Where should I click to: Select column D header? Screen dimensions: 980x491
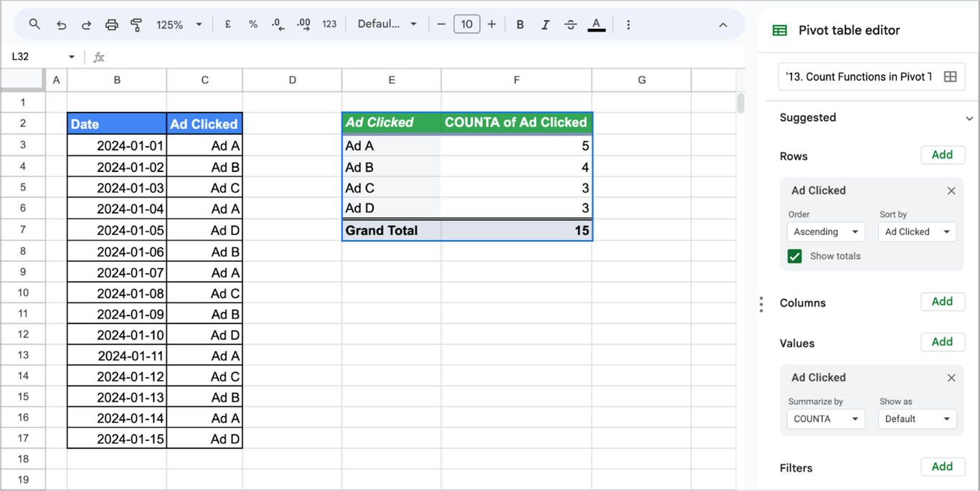(x=292, y=80)
